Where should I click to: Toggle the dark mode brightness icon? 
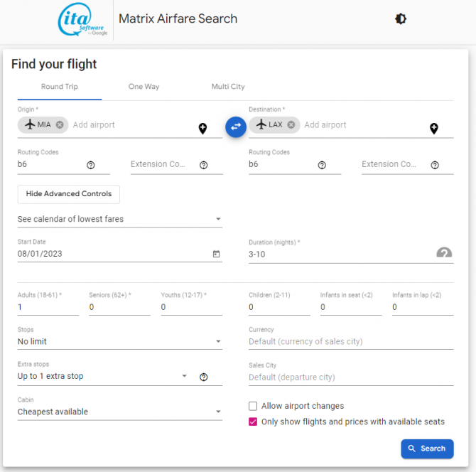(401, 18)
